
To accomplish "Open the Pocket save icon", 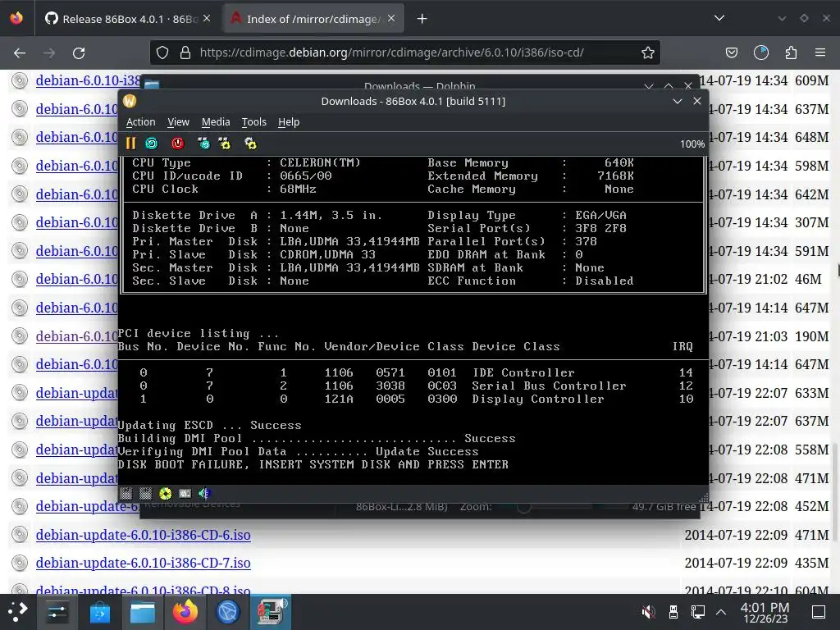I will pyautogui.click(x=731, y=52).
